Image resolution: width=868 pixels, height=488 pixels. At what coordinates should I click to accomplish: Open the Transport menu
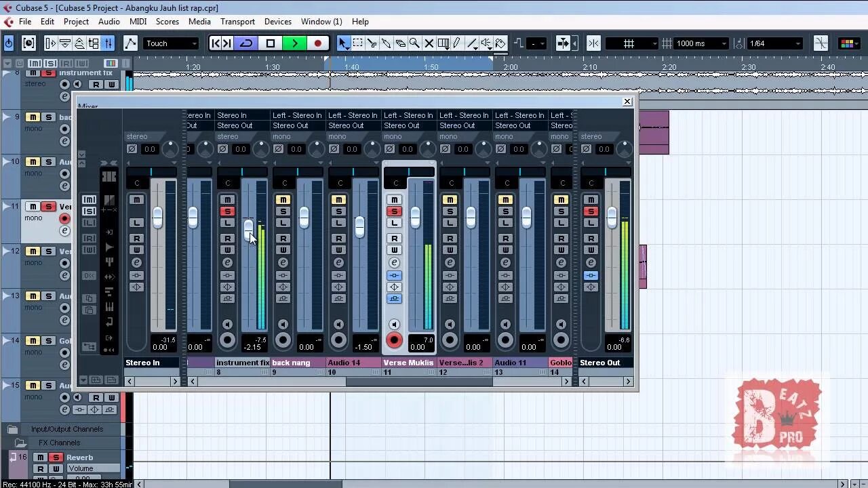click(237, 22)
